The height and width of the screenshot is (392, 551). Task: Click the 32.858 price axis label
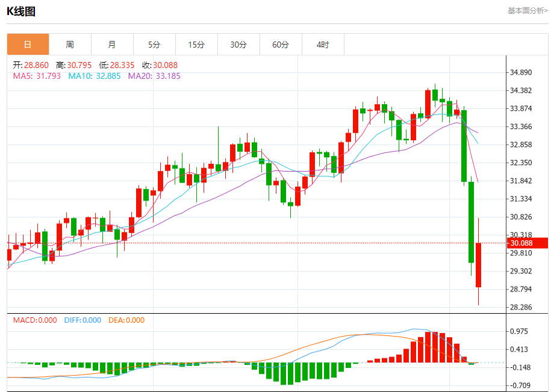521,145
